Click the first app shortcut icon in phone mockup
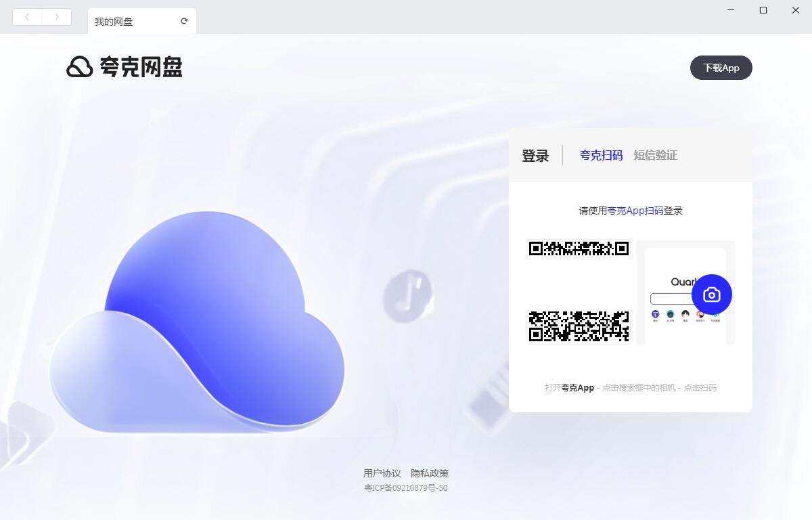This screenshot has width=812, height=520. coord(655,314)
